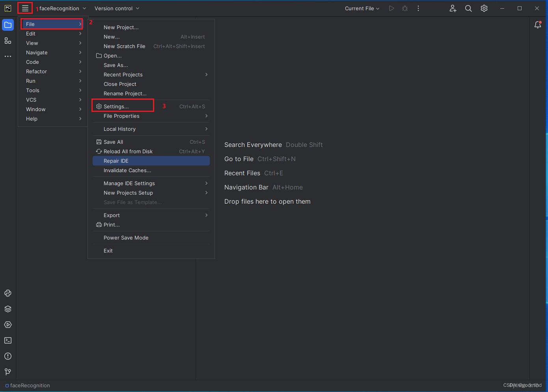Open IDE settings gear icon in toolbar
The width and height of the screenshot is (548, 392).
click(484, 8)
